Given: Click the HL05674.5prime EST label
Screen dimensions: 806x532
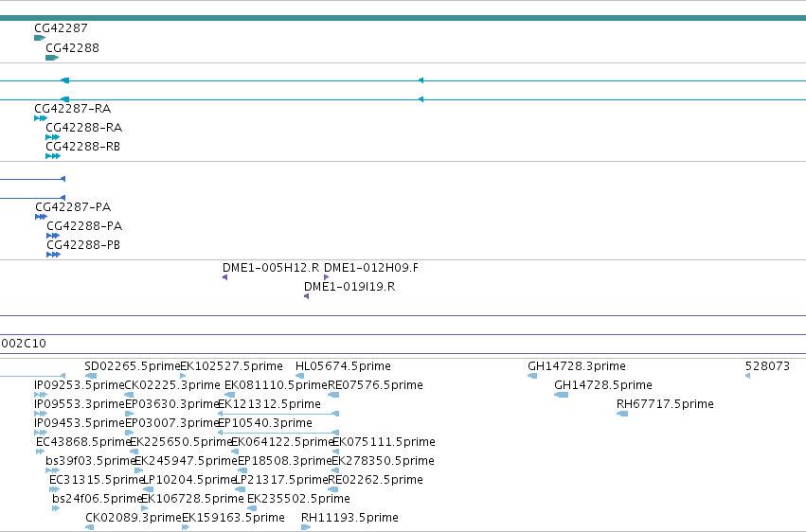Looking at the screenshot, I should point(343,366).
